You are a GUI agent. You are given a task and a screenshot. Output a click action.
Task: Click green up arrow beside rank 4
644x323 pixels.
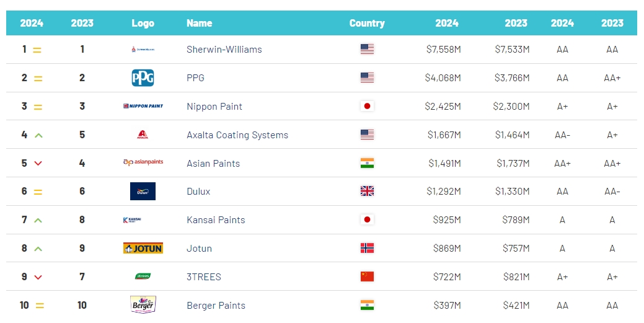38,135
